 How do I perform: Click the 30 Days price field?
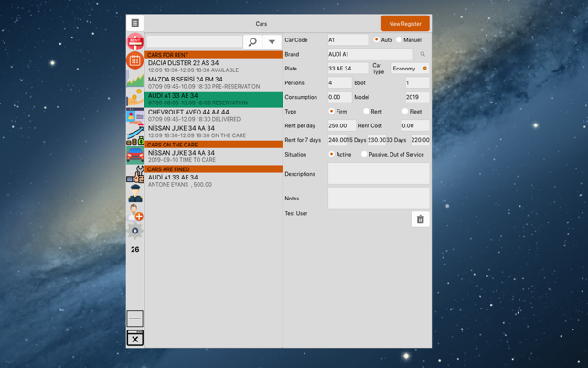420,140
